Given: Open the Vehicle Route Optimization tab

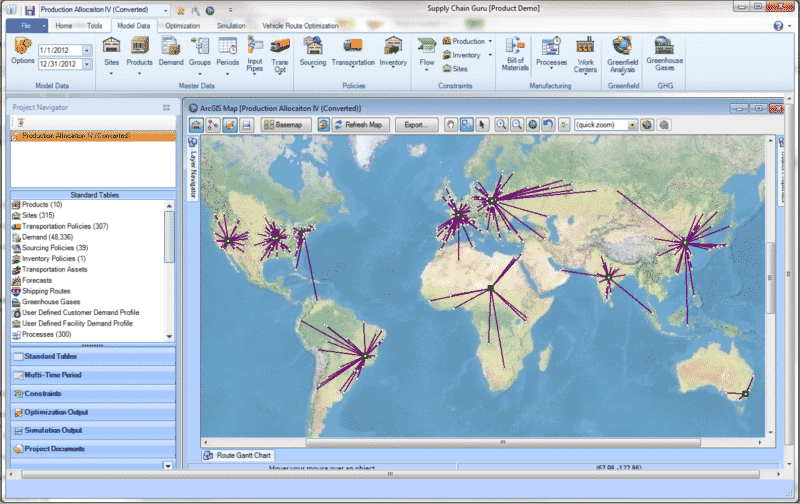Looking at the screenshot, I should (300, 23).
